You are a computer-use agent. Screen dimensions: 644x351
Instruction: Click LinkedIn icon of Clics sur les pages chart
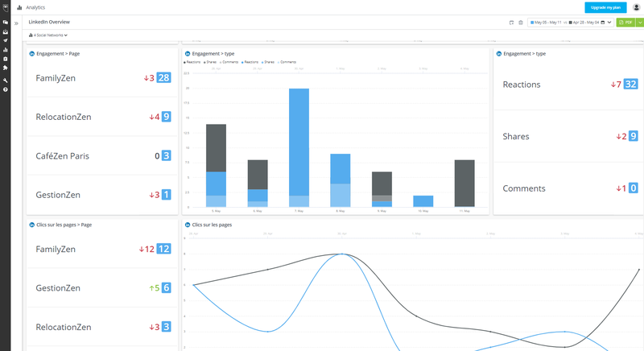[x=188, y=225]
